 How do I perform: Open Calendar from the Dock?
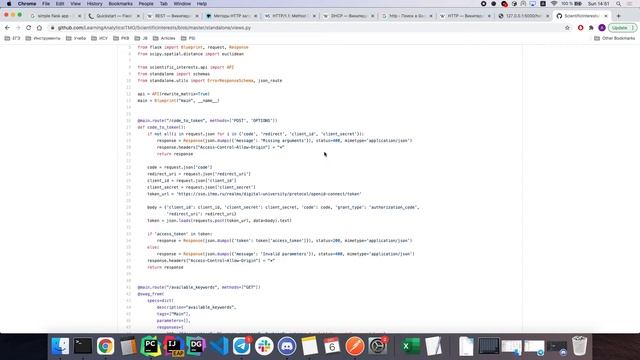click(x=332, y=346)
